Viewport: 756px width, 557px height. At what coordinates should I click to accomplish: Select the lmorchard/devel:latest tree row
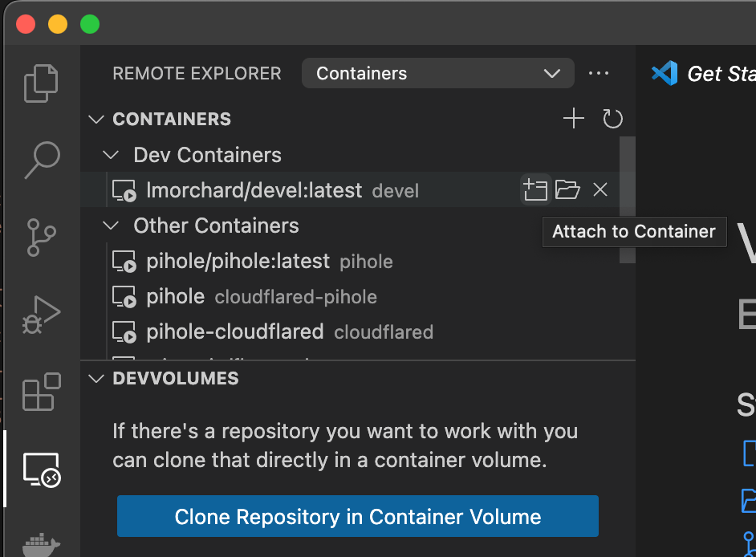[350, 190]
